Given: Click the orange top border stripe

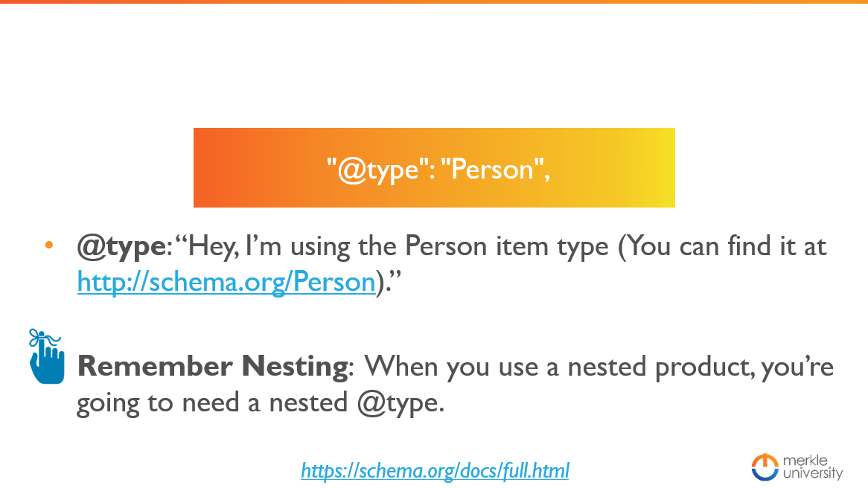Looking at the screenshot, I should 434,1.
